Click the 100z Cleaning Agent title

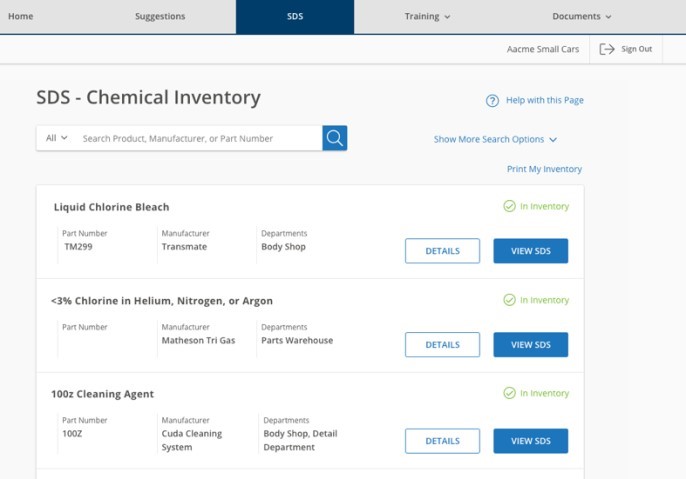[x=102, y=394]
